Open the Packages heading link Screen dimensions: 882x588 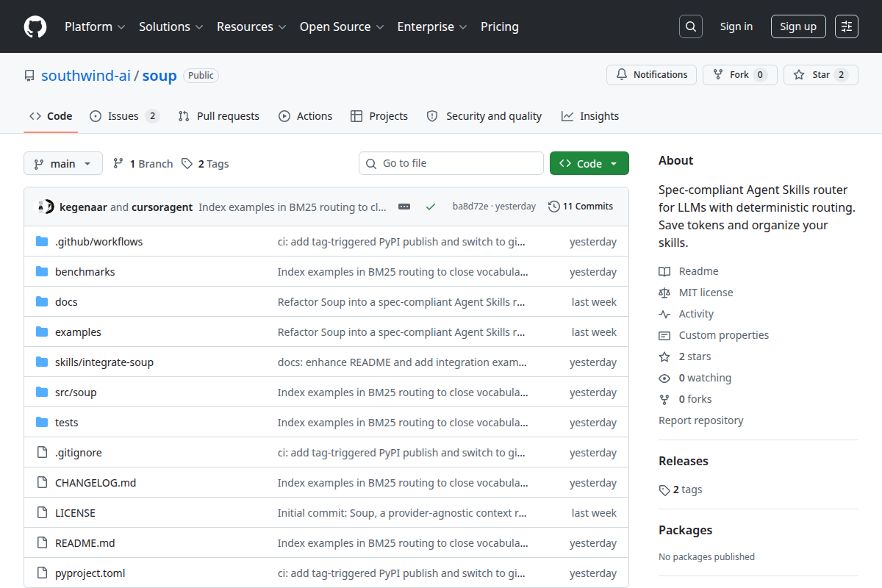[x=686, y=530]
